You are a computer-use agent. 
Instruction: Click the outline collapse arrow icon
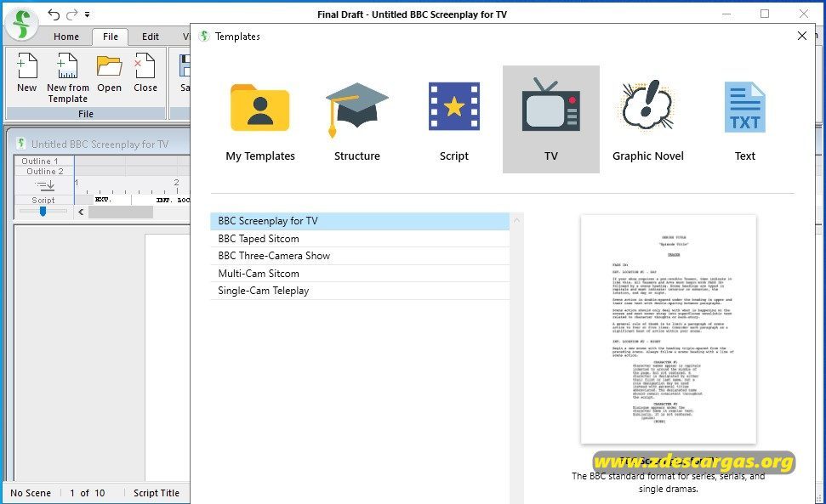click(x=45, y=185)
